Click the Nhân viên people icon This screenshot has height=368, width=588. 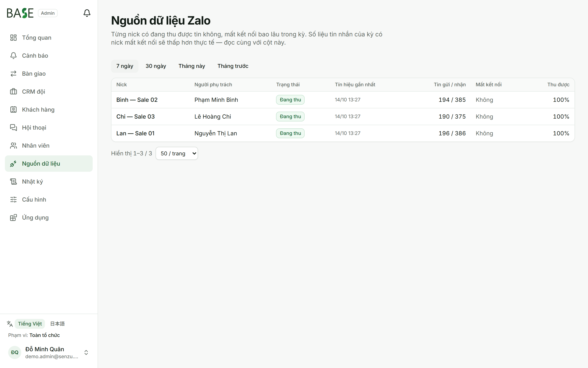pos(13,146)
